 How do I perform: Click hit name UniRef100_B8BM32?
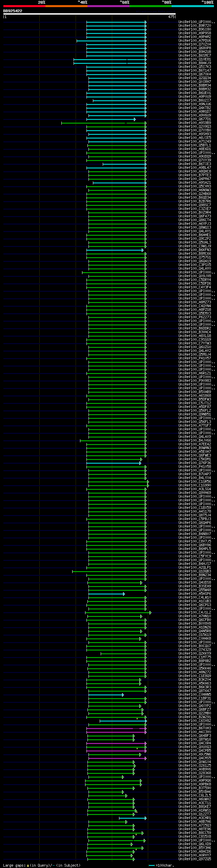point(195,89)
